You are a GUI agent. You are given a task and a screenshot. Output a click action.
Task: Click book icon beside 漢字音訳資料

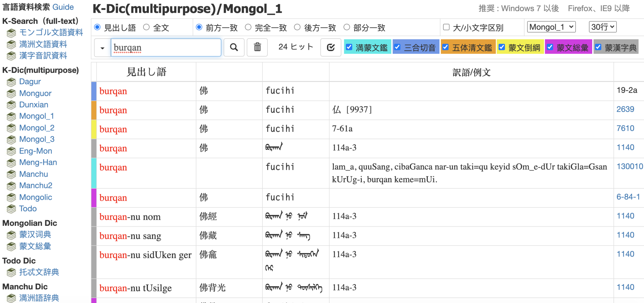(11, 56)
